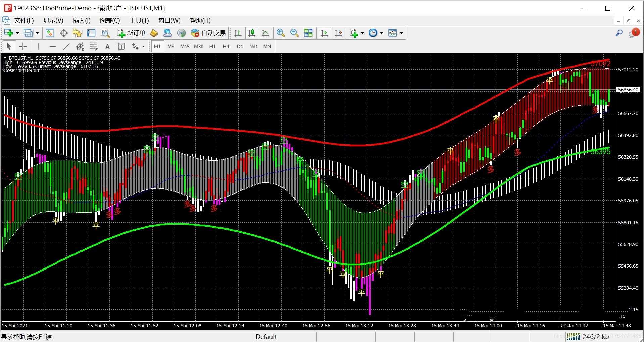The width and height of the screenshot is (644, 342).
Task: Expand the indicators list dropdown arrow
Action: (x=362, y=33)
